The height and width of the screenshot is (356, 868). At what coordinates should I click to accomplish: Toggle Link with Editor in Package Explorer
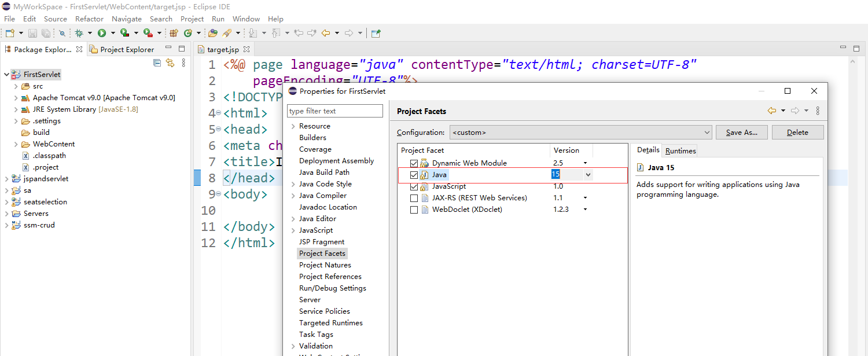tap(170, 63)
